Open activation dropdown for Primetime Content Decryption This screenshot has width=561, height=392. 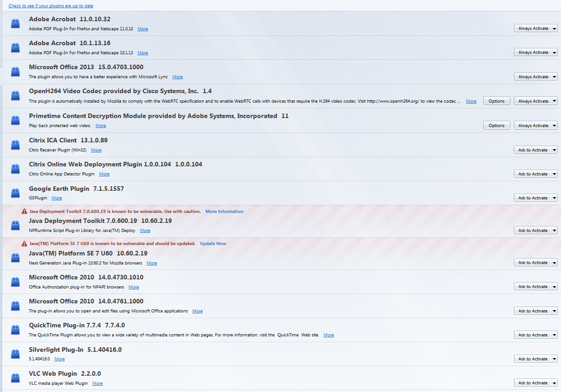point(536,125)
